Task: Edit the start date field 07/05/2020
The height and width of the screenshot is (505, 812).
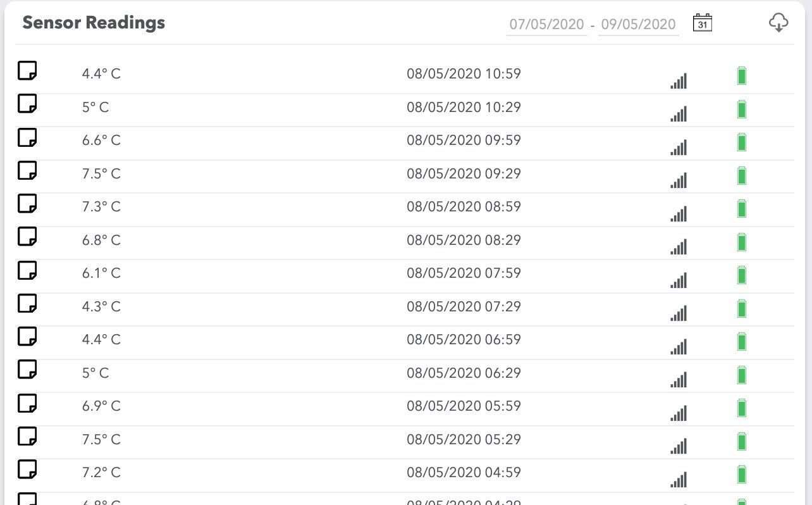Action: [x=546, y=25]
